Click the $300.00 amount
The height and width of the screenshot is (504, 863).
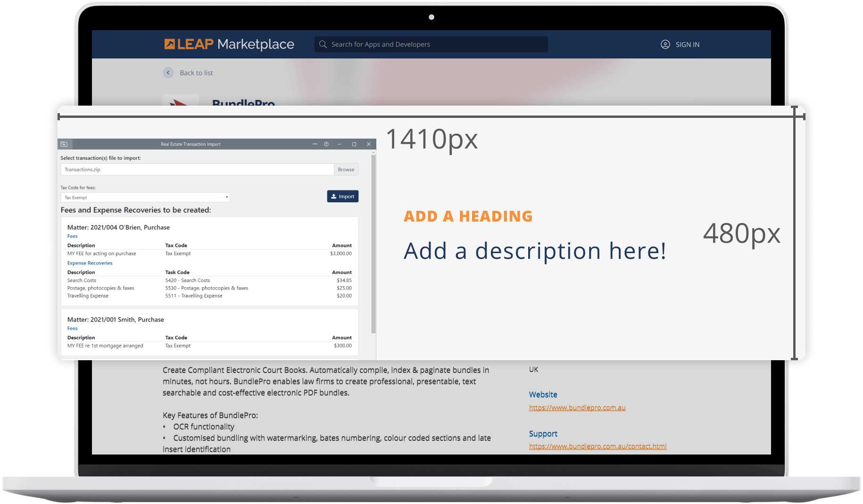[343, 346]
